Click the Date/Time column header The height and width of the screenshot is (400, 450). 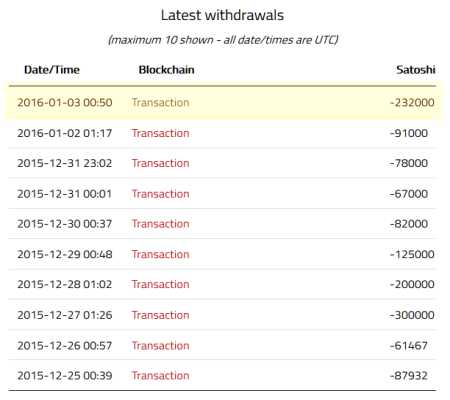click(52, 70)
